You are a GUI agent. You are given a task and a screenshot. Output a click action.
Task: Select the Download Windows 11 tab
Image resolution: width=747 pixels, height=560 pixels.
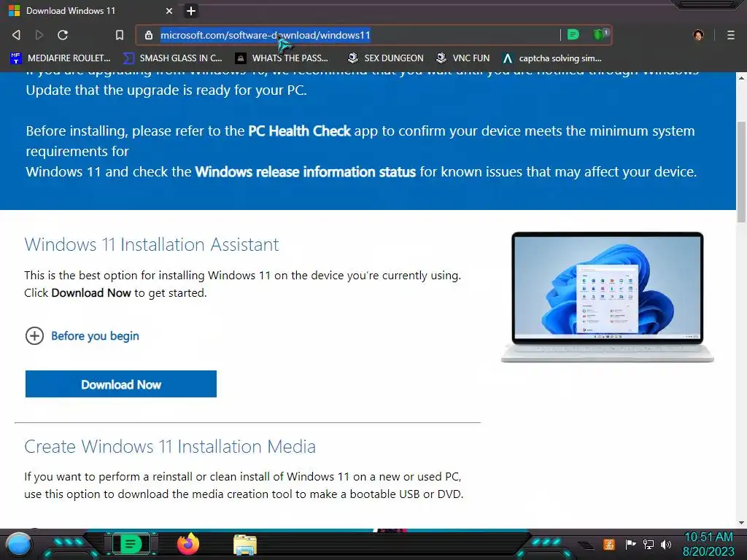91,10
